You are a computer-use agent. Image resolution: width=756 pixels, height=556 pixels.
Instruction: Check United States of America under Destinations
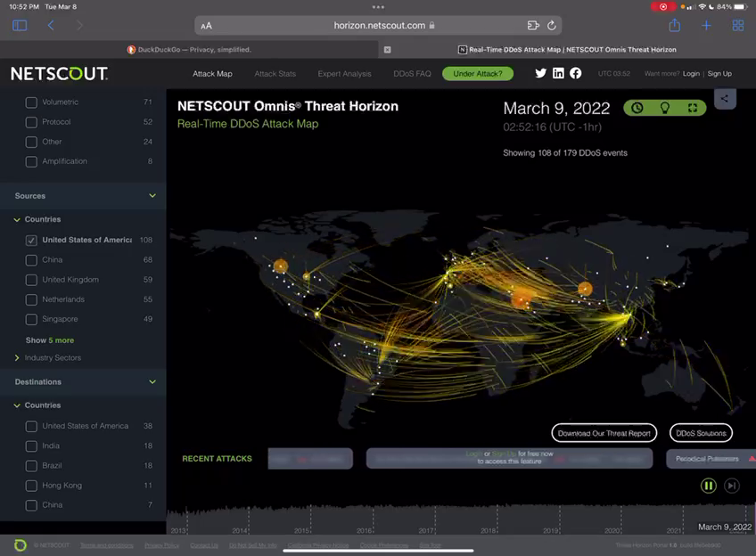click(31, 426)
